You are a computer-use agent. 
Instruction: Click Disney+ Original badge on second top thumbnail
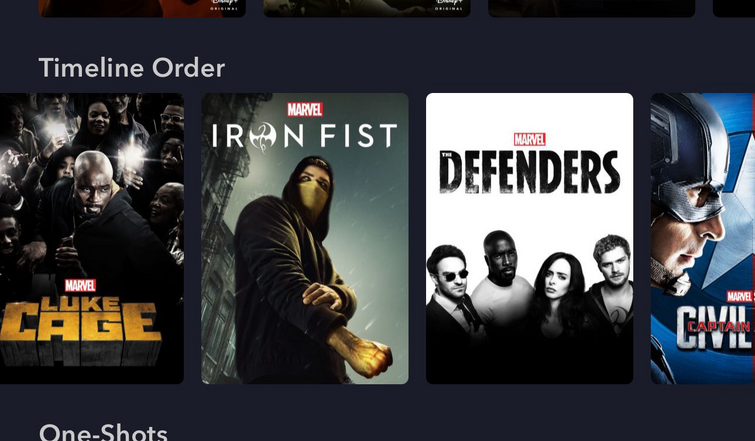449,4
